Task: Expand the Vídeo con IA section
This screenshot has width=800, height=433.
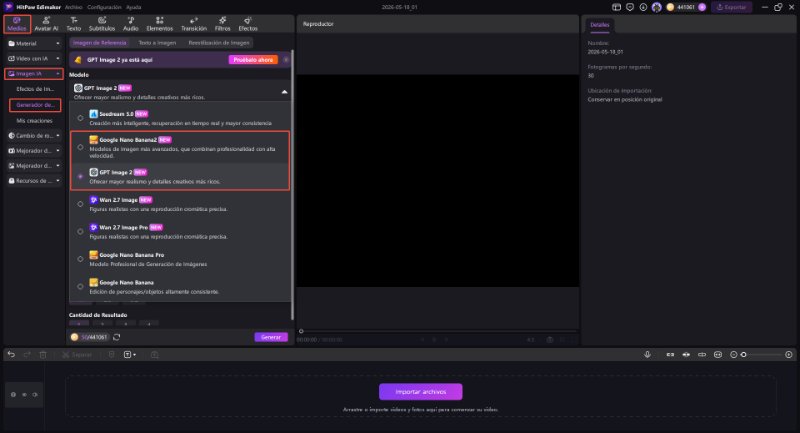Action: pyautogui.click(x=34, y=59)
